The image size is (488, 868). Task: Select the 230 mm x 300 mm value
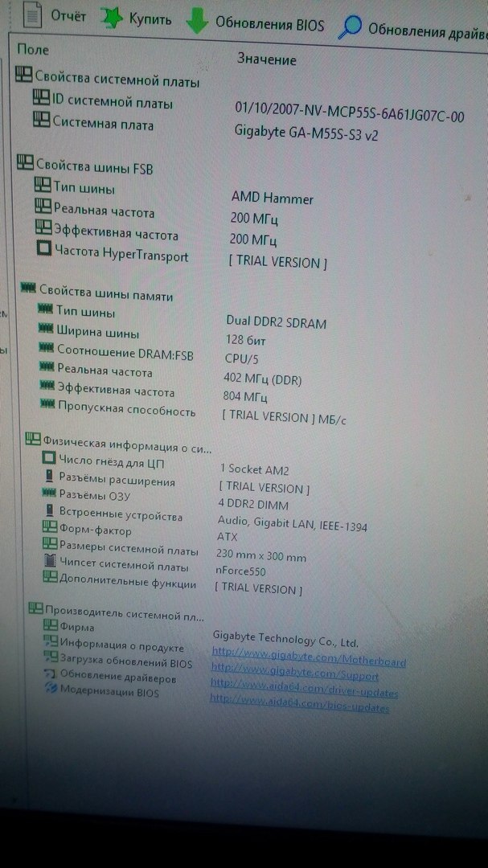click(261, 556)
